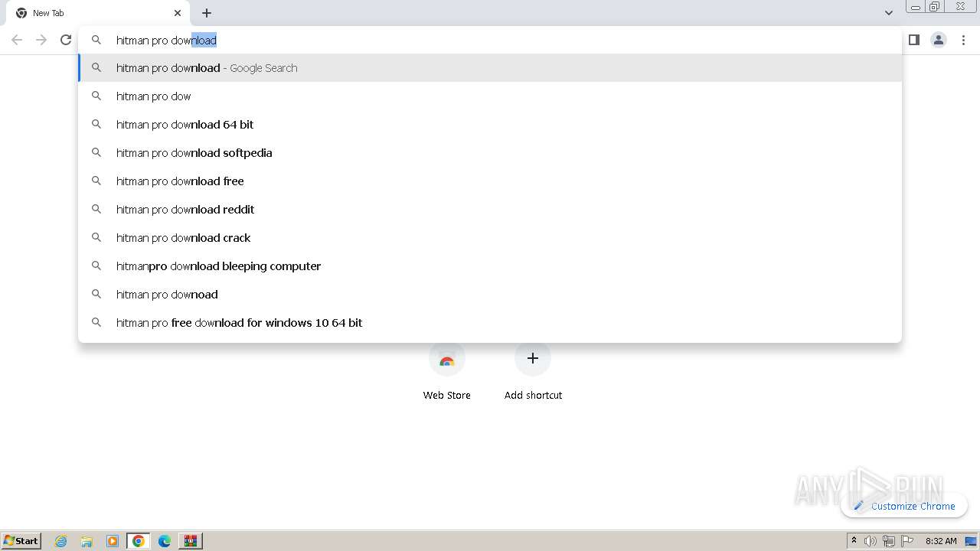Viewport: 980px width, 551px height.
Task: Launch Microsoft Edge from the taskbar
Action: tap(165, 541)
